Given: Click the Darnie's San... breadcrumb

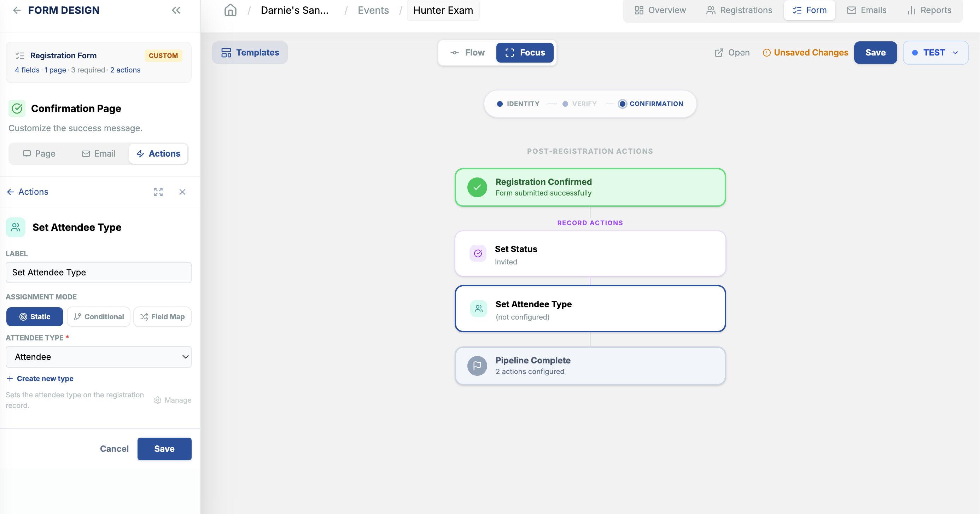Looking at the screenshot, I should (294, 10).
